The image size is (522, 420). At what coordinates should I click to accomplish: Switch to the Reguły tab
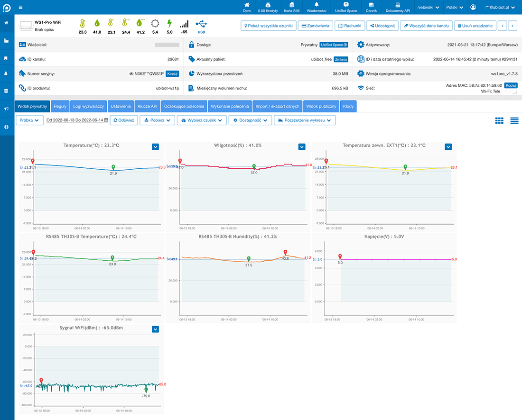pos(60,106)
